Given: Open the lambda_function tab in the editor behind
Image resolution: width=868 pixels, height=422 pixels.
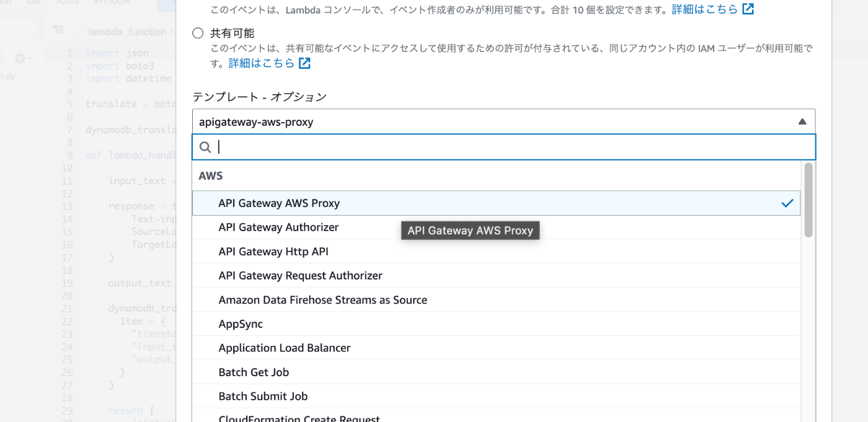Looking at the screenshot, I should [x=127, y=32].
